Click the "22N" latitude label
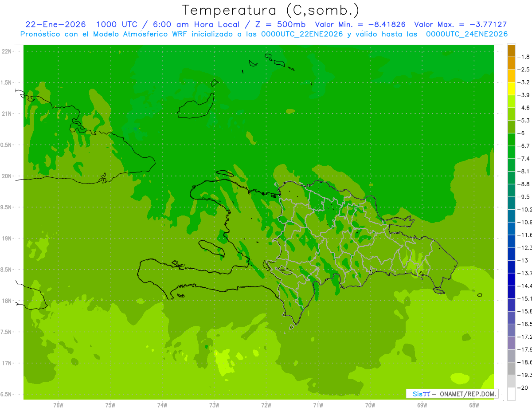This screenshot has width=532, height=411. tap(6, 51)
